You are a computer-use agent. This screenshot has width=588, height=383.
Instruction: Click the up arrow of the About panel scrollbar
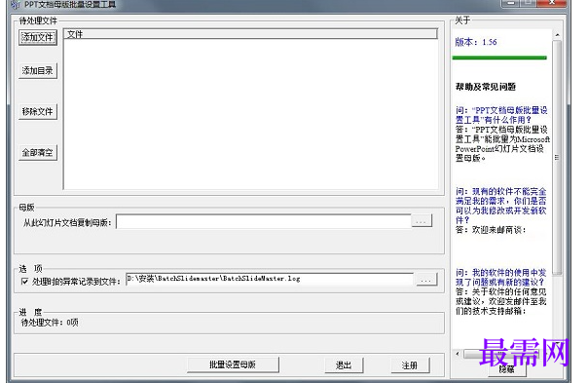[557, 34]
